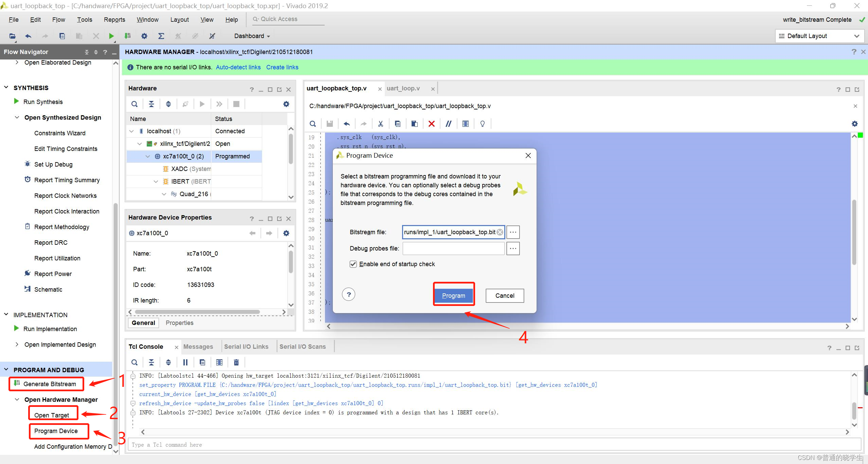Click Open Project icon in main toolbar

pos(12,36)
